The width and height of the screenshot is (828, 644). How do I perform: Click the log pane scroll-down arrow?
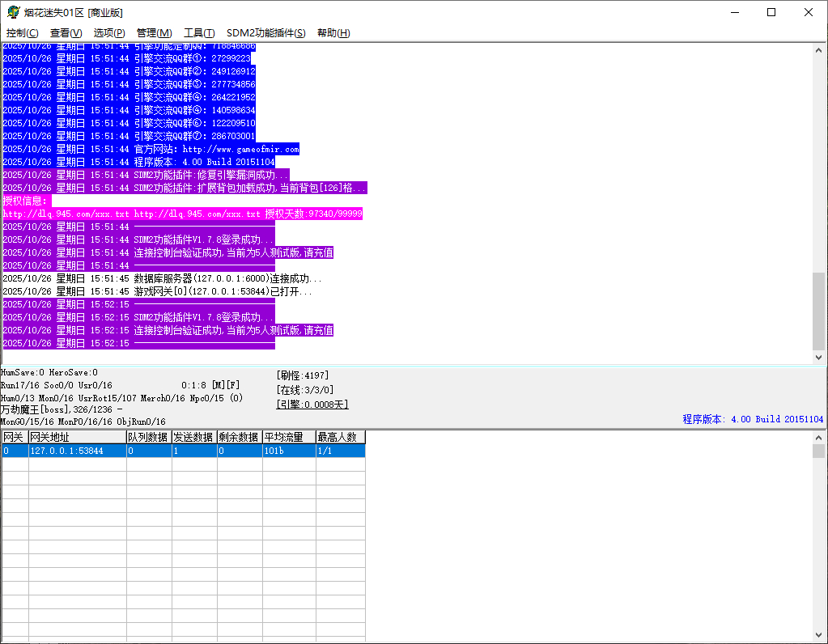819,357
